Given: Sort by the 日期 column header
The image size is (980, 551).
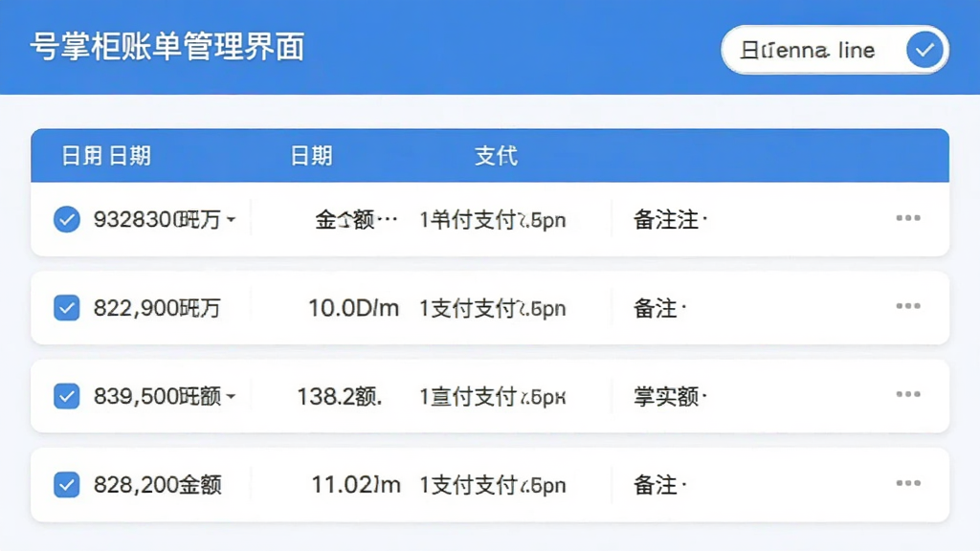Looking at the screenshot, I should (311, 156).
